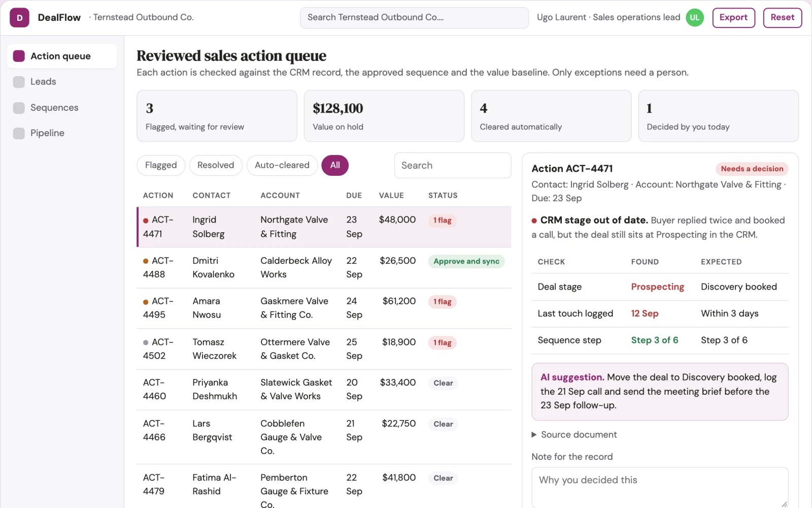Image resolution: width=812 pixels, height=508 pixels.
Task: Select the Auto-cleared filter
Action: [x=282, y=165]
